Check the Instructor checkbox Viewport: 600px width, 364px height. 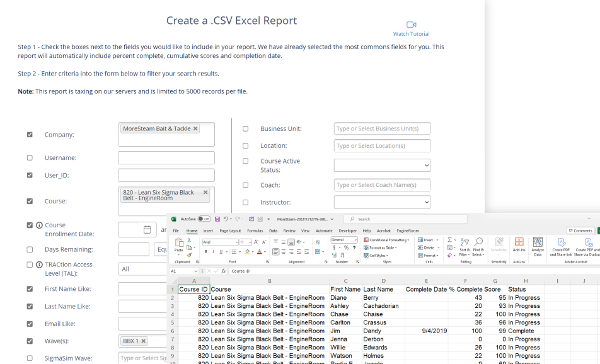[246, 202]
